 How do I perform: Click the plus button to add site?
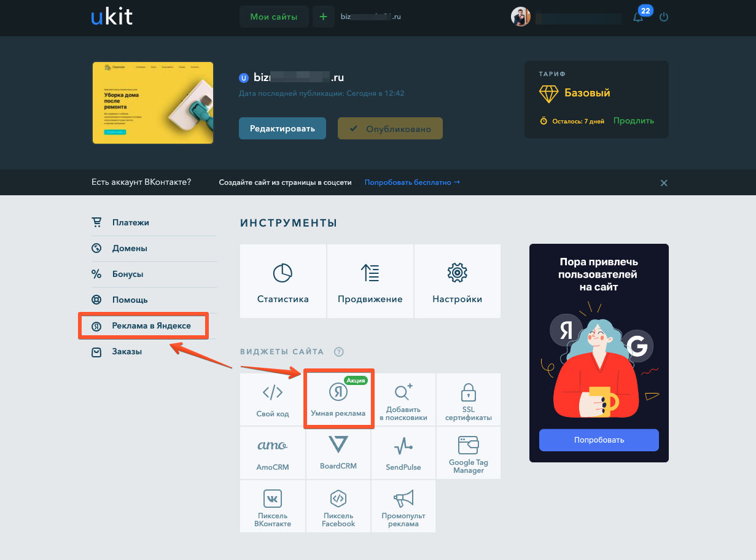[323, 17]
